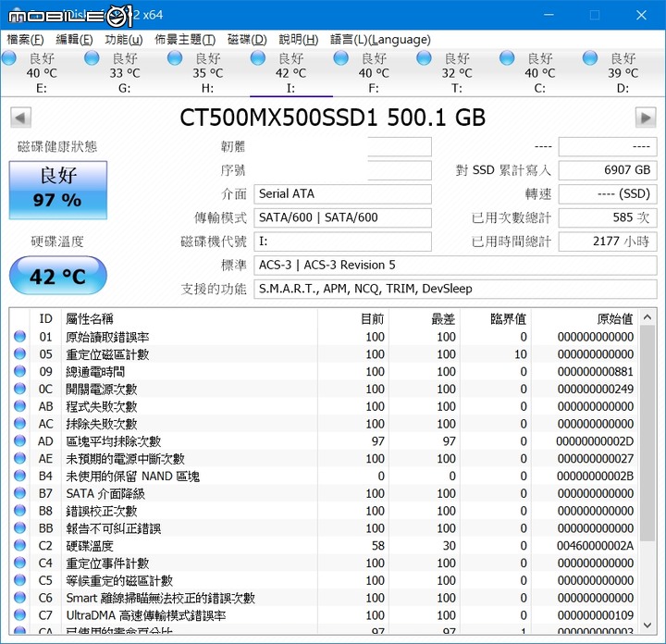Select drive I: tab at 42 °C
This screenshot has width=666, height=644.
291,73
